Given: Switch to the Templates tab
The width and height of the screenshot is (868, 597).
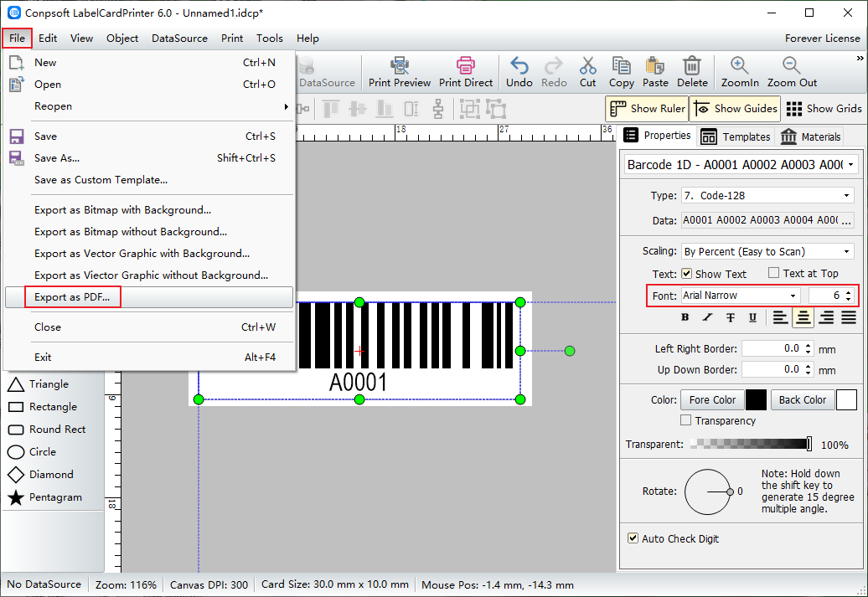Looking at the screenshot, I should click(736, 136).
